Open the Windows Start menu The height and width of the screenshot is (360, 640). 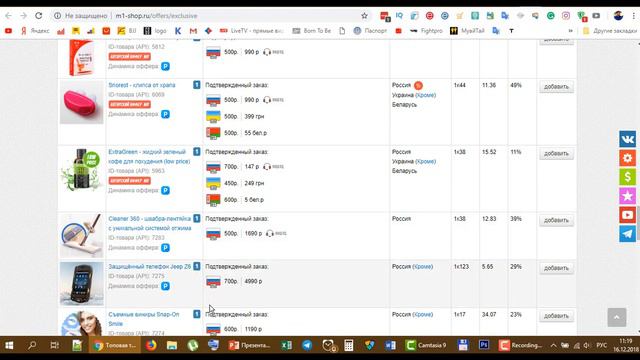[9, 346]
